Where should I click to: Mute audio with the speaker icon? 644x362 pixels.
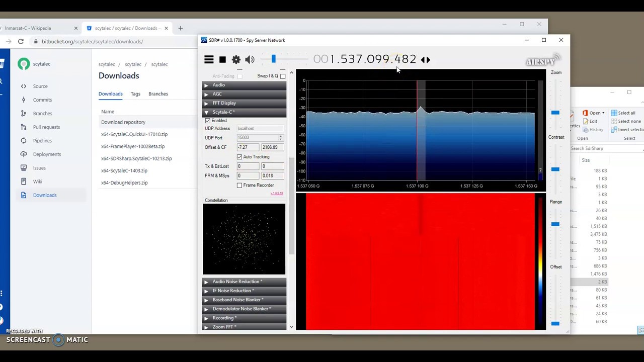(250, 59)
